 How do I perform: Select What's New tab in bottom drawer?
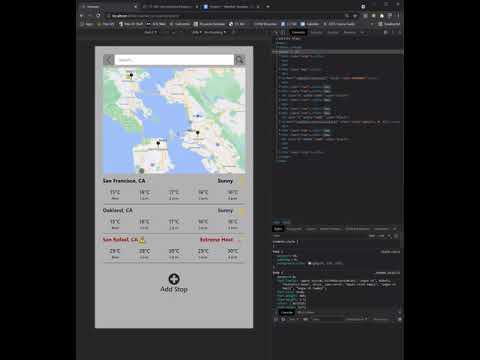click(306, 312)
